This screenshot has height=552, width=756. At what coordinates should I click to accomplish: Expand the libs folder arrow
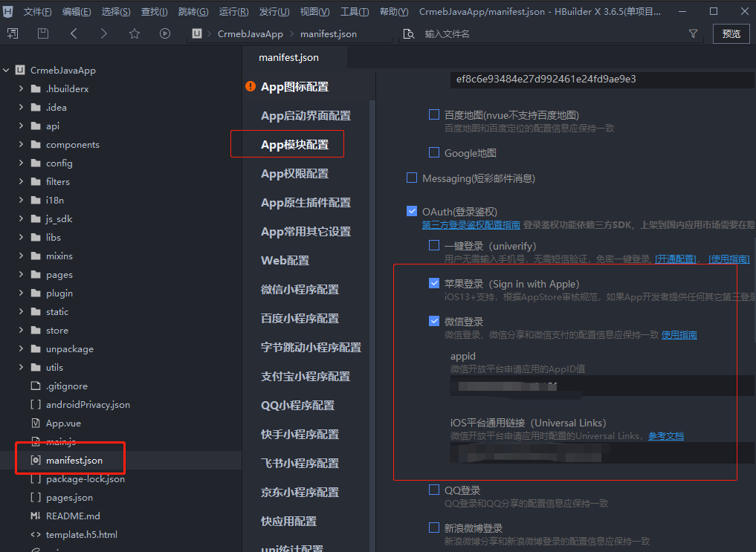[x=21, y=237]
